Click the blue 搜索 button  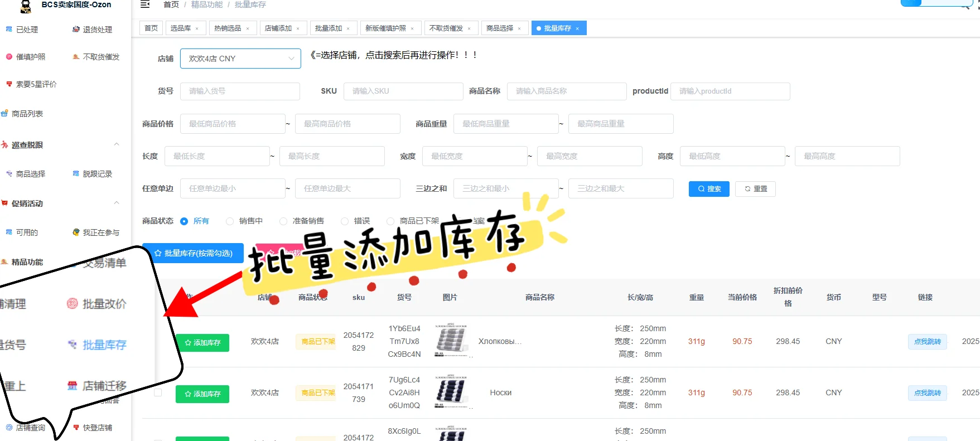[709, 189]
